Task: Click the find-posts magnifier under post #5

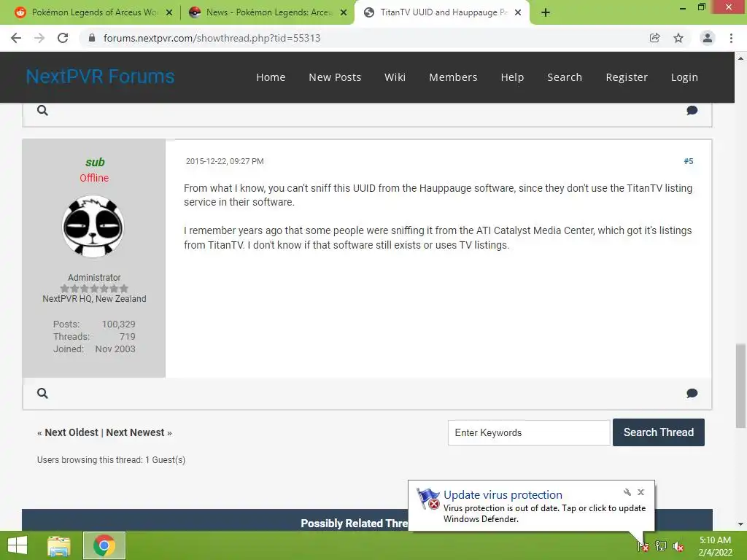Action: (x=42, y=393)
